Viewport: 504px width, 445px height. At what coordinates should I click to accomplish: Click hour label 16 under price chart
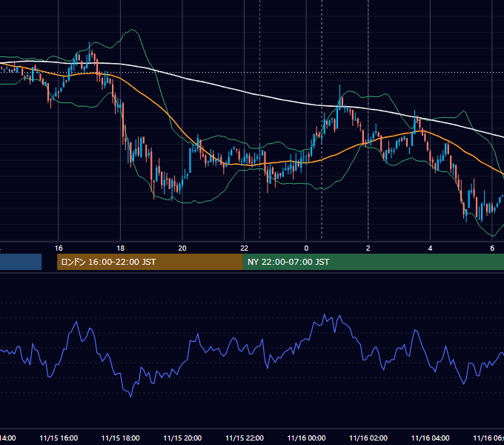click(59, 248)
